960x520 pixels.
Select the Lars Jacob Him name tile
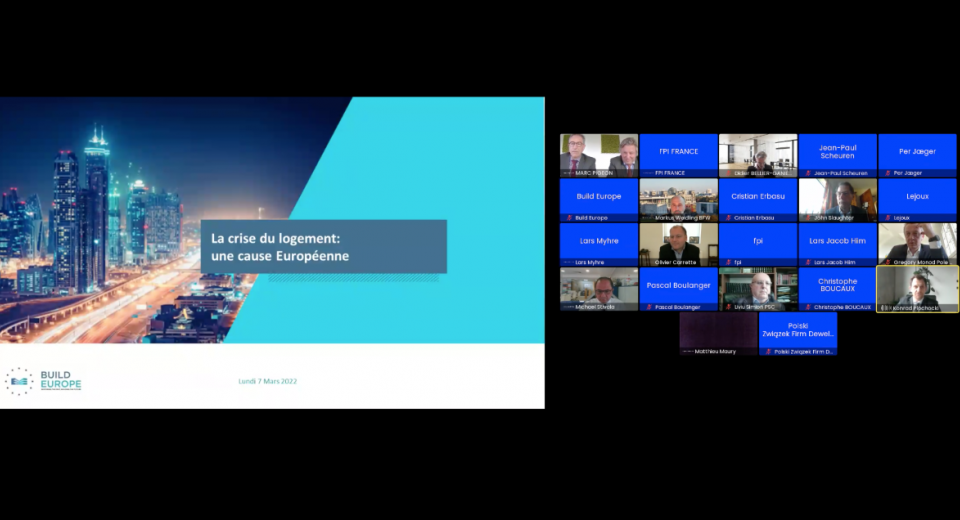pyautogui.click(x=838, y=245)
